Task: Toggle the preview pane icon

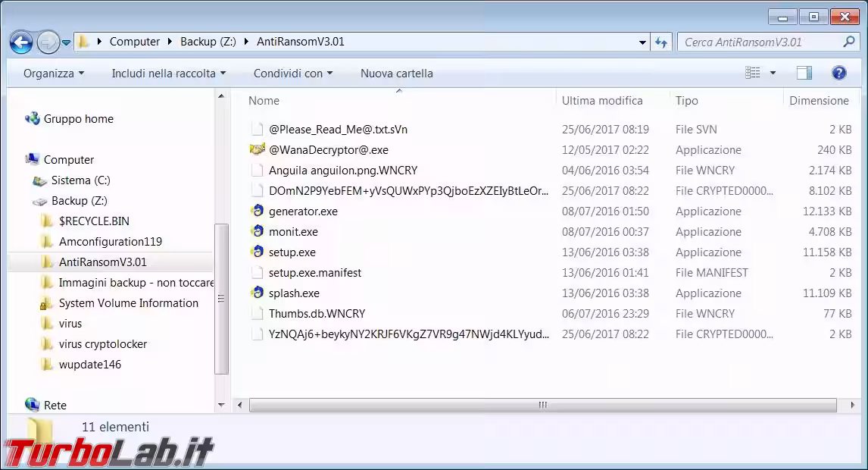Action: coord(804,74)
